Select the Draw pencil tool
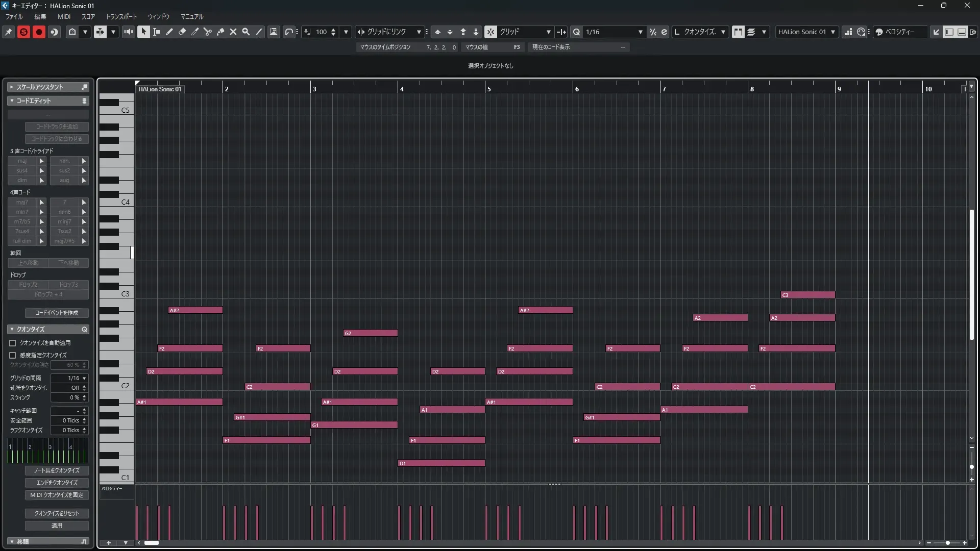The image size is (980, 551). 169,32
